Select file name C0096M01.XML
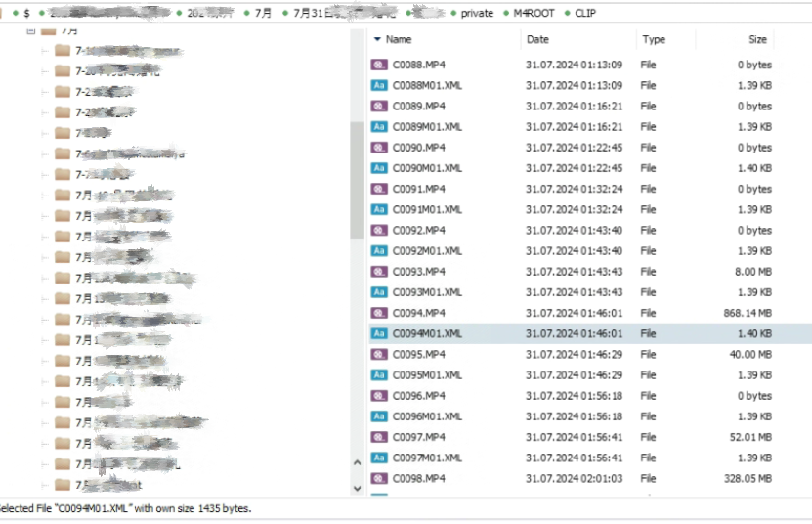The width and height of the screenshot is (812, 524). [427, 416]
